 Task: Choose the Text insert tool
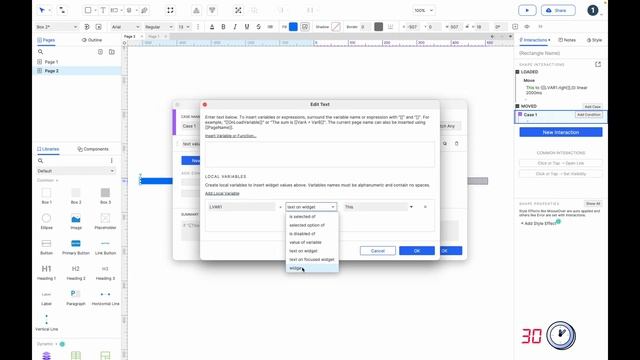point(103,10)
